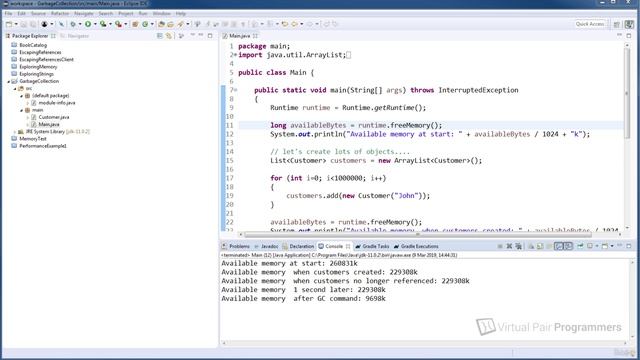Viewport: 640px width, 360px height.
Task: Click the New Java Class icon
Action: tap(145, 24)
